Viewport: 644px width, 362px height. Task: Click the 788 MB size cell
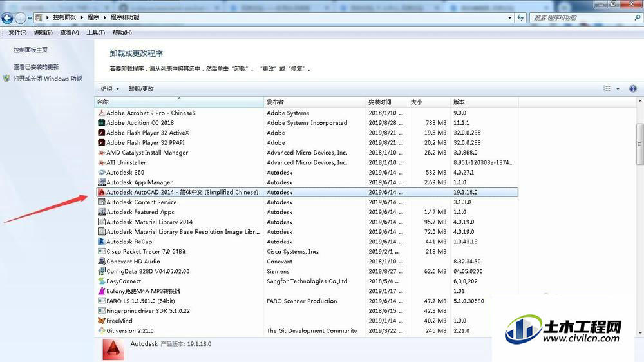tap(436, 122)
